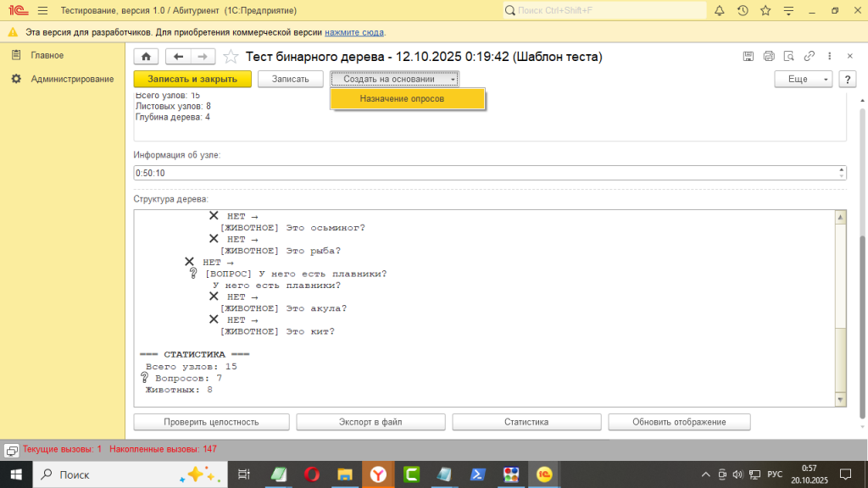
Task: Go to home page icon button
Action: [146, 57]
